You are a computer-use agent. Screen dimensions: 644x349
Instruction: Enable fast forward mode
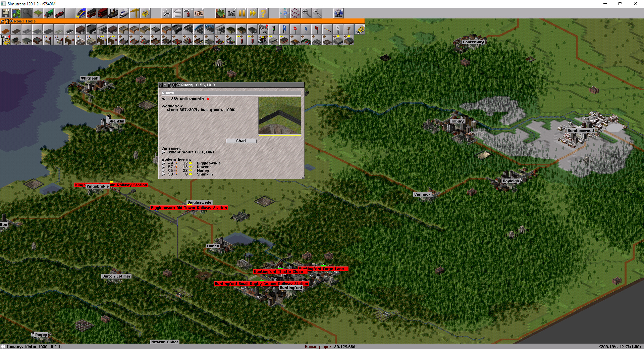pyautogui.click(x=253, y=13)
